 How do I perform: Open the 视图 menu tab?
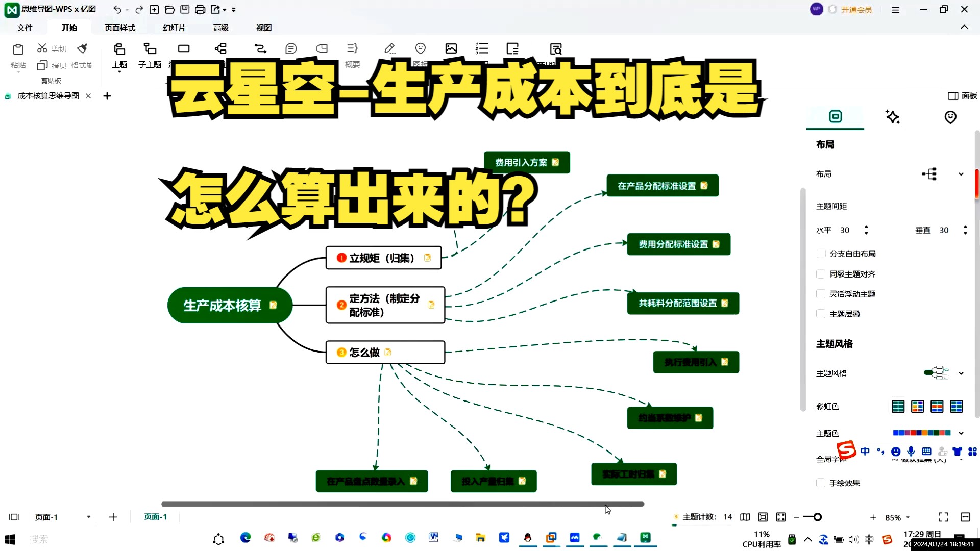pyautogui.click(x=263, y=28)
